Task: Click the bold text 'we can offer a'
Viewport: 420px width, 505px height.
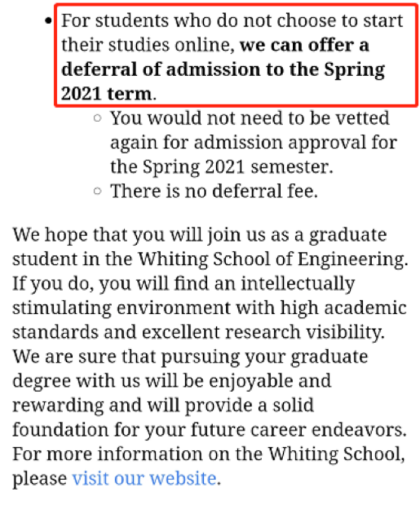Action: pyautogui.click(x=305, y=45)
